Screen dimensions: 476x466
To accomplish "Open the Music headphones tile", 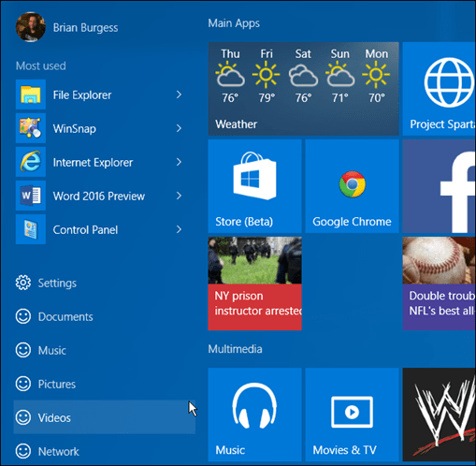I will click(x=254, y=415).
